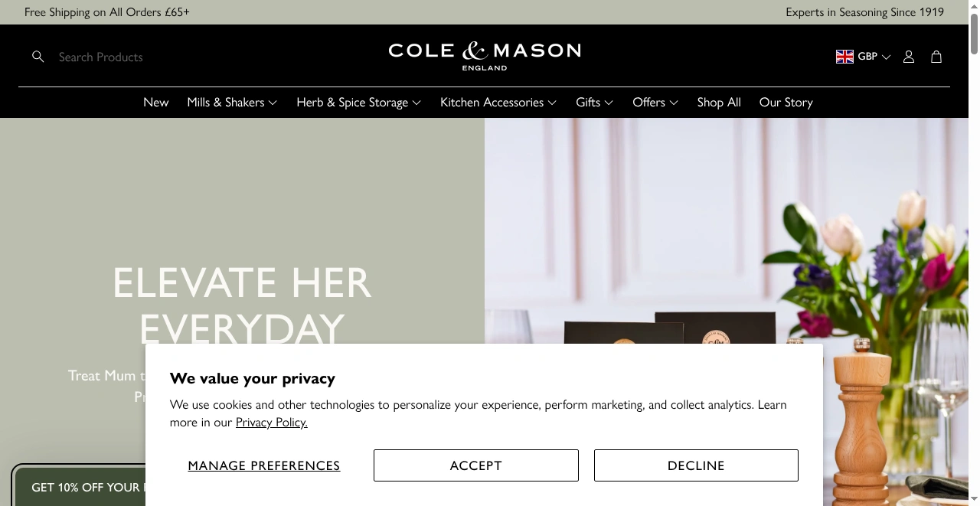Expand the Mills & Shakers dropdown
This screenshot has width=980, height=506.
[232, 102]
